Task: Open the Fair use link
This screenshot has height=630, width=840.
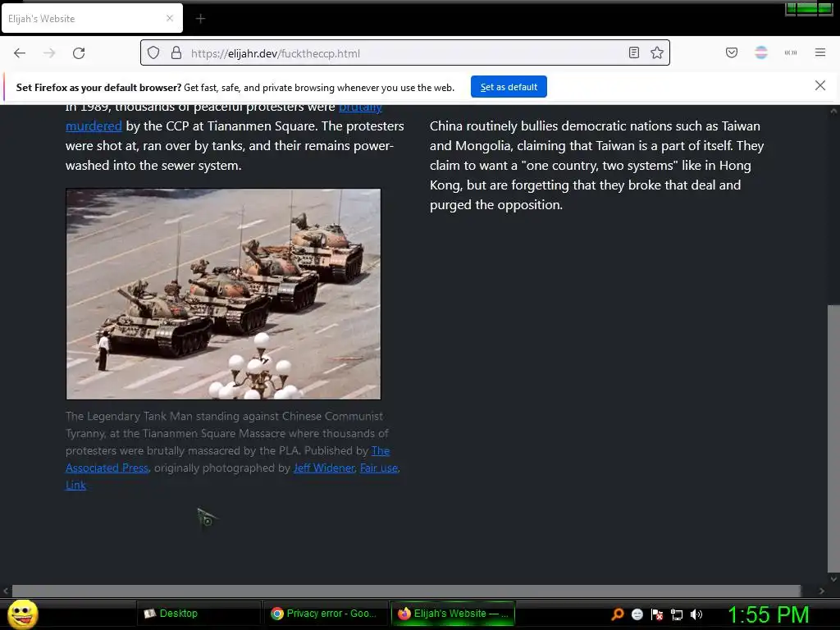Action: 379,468
